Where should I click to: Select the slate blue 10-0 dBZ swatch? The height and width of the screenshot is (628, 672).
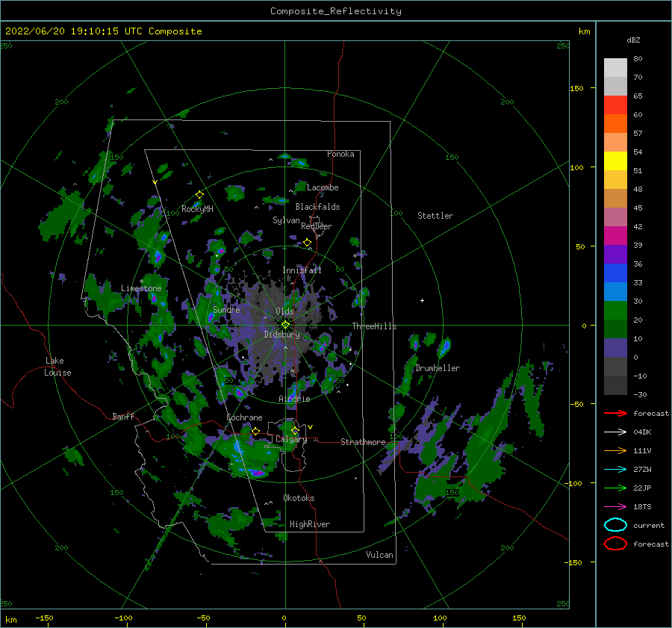pos(615,348)
